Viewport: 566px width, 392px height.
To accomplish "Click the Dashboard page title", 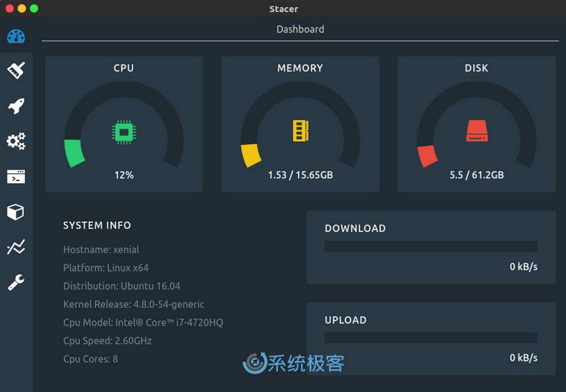I will pyautogui.click(x=300, y=29).
